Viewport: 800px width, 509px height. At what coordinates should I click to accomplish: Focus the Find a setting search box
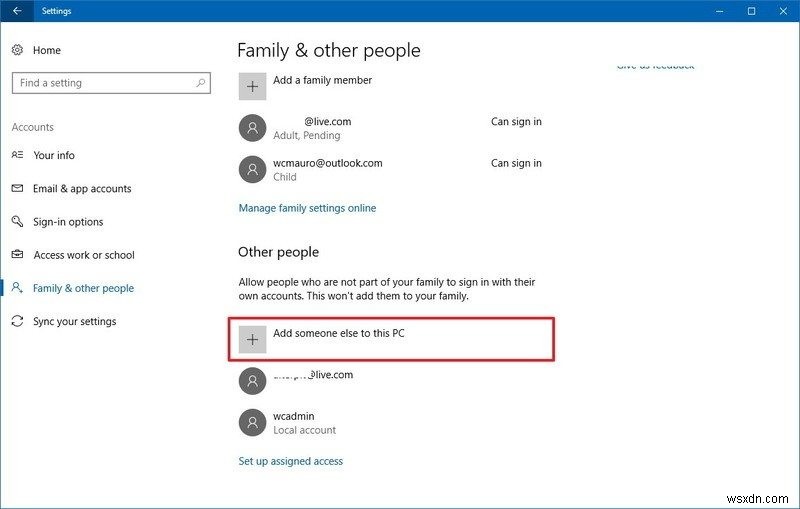point(111,83)
